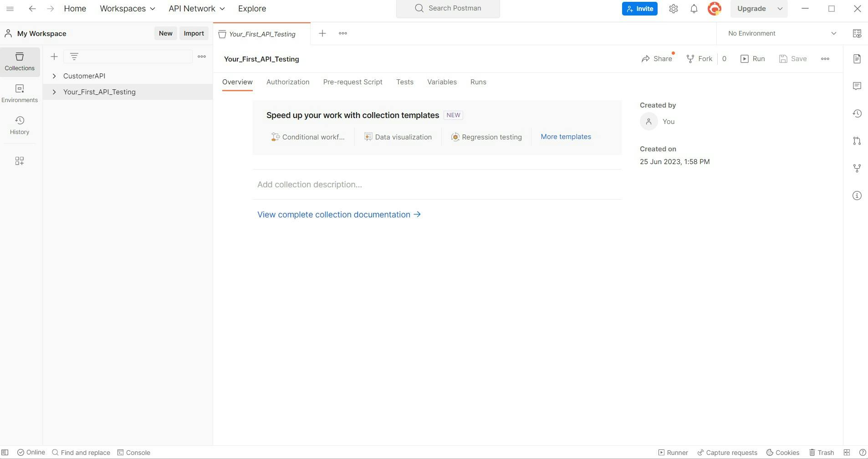Screen dimensions: 868x459
Task: Go forward with the right arrow
Action: point(51,9)
